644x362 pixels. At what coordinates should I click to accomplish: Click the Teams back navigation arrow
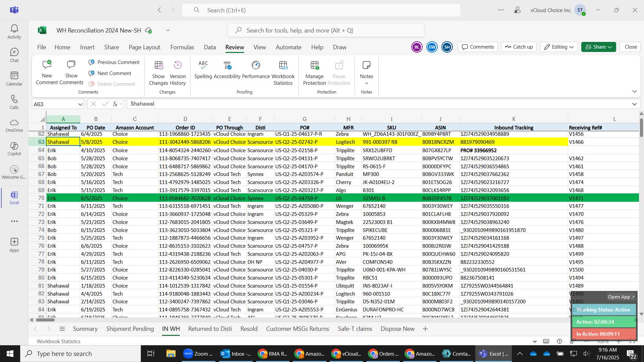[159, 10]
